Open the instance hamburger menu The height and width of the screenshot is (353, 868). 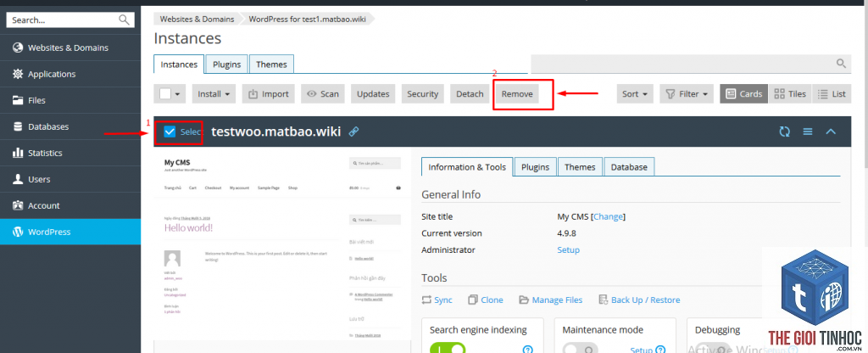[x=808, y=132]
